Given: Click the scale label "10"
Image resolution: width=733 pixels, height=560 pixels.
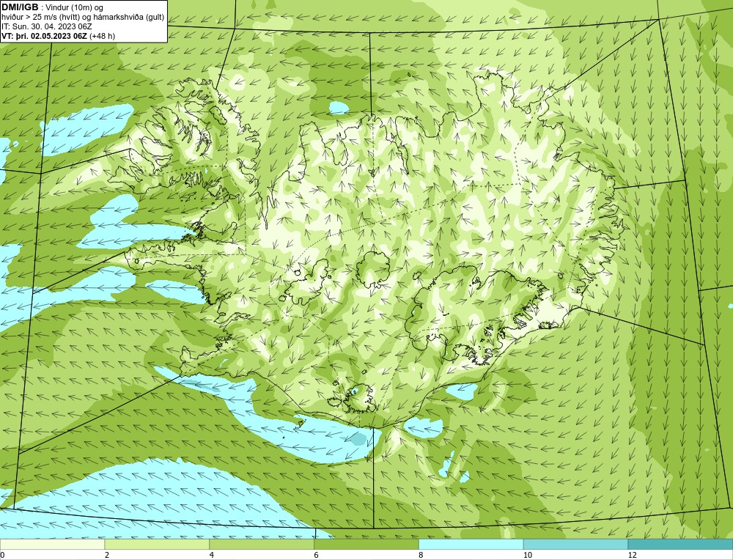Looking at the screenshot, I should [528, 555].
